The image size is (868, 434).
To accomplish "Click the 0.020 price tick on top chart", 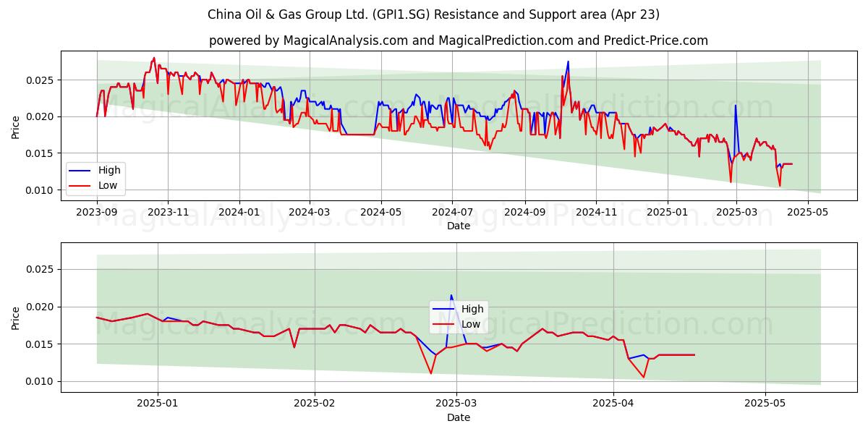I will tap(41, 116).
